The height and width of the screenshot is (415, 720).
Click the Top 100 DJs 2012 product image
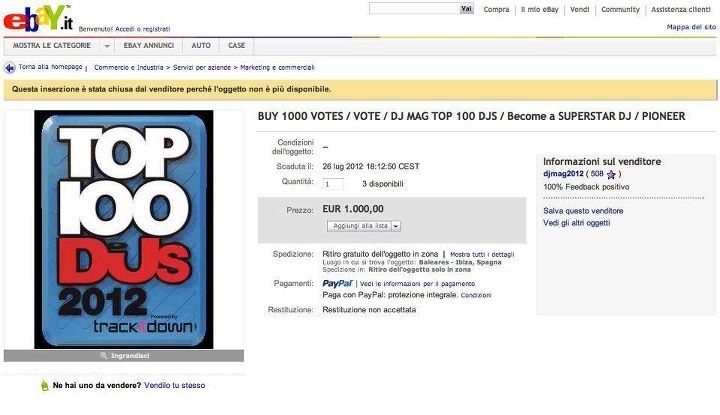coord(124,230)
